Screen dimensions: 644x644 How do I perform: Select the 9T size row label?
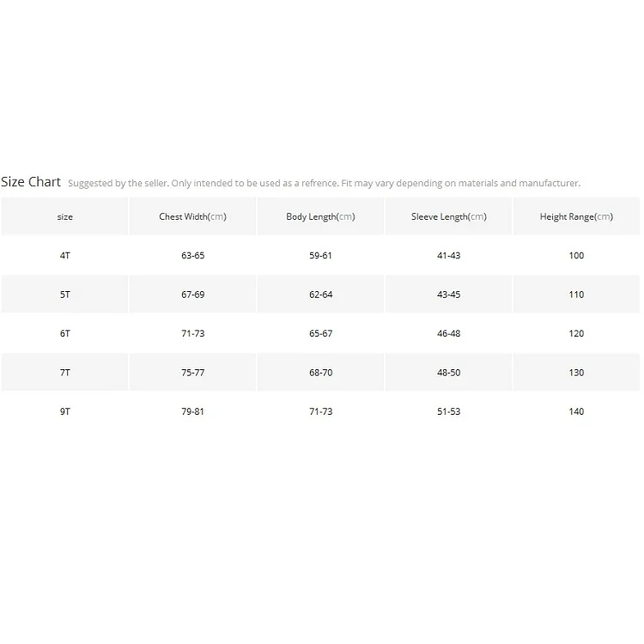[x=65, y=411]
